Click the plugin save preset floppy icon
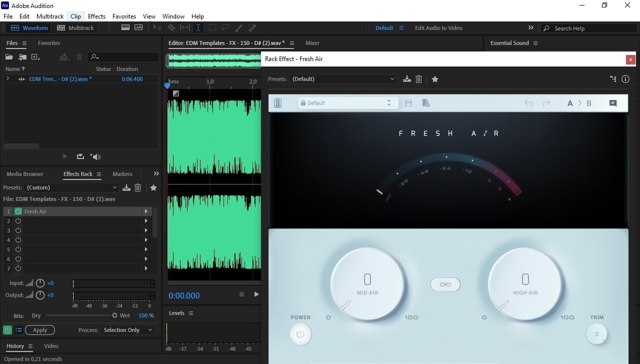 [x=408, y=103]
